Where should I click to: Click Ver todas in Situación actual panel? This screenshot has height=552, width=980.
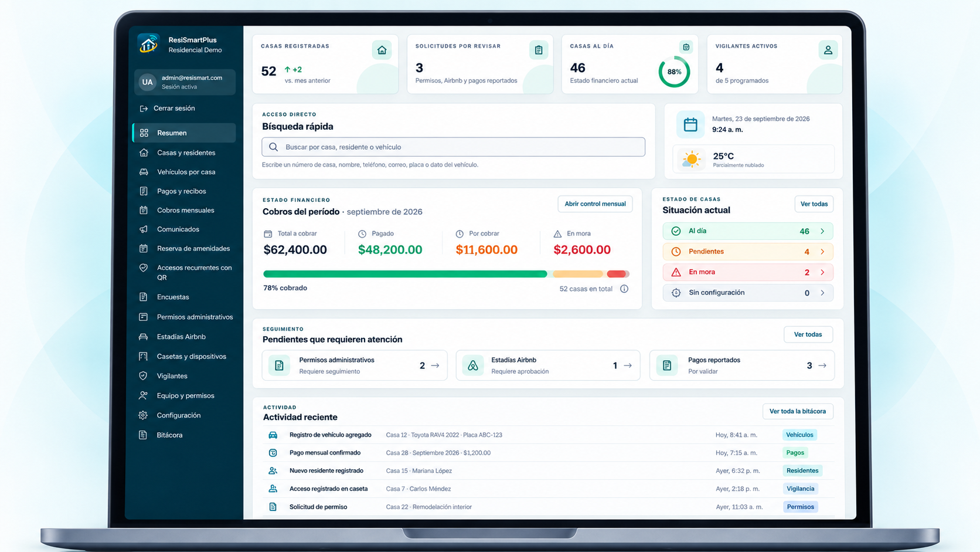pos(814,204)
